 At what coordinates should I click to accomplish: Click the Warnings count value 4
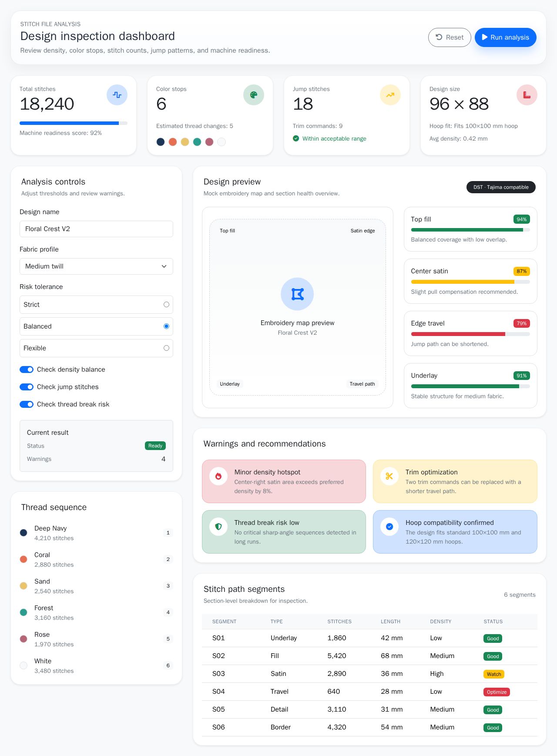[x=164, y=459]
